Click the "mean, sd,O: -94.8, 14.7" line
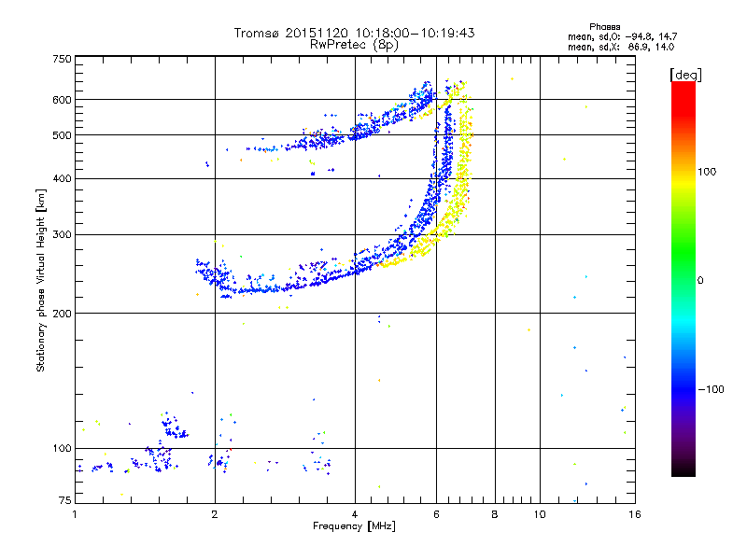This screenshot has height=560, width=747. (x=622, y=36)
